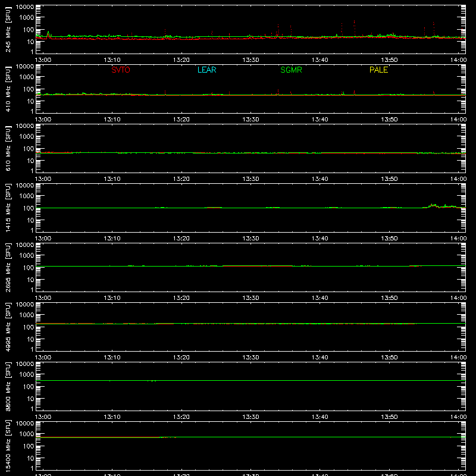The width and height of the screenshot is (476, 476).
Task: Select the '245 MHz [SFU]' axis title
Action: pyautogui.click(x=8, y=29)
